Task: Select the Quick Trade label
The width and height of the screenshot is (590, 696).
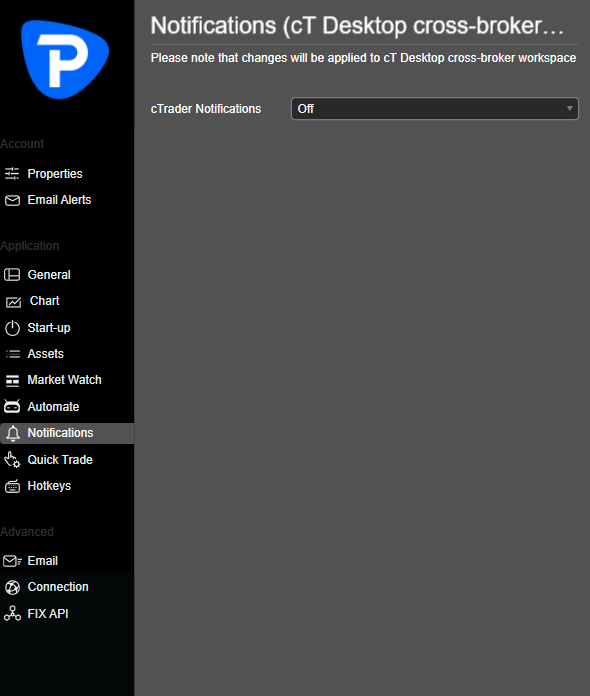Action: [60, 460]
